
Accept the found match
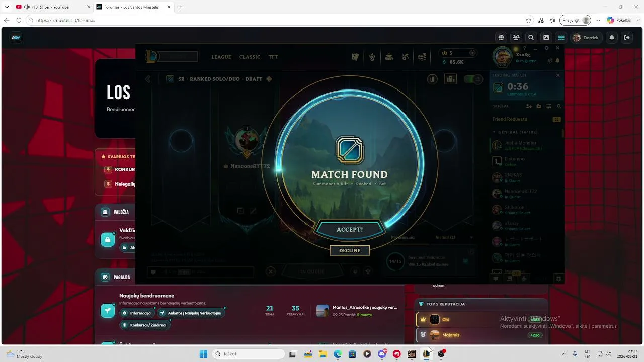point(350,229)
